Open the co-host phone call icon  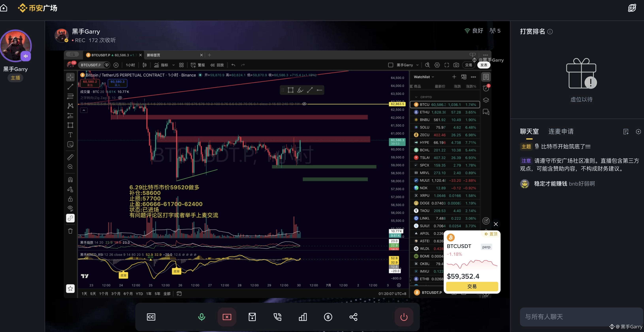pyautogui.click(x=278, y=317)
